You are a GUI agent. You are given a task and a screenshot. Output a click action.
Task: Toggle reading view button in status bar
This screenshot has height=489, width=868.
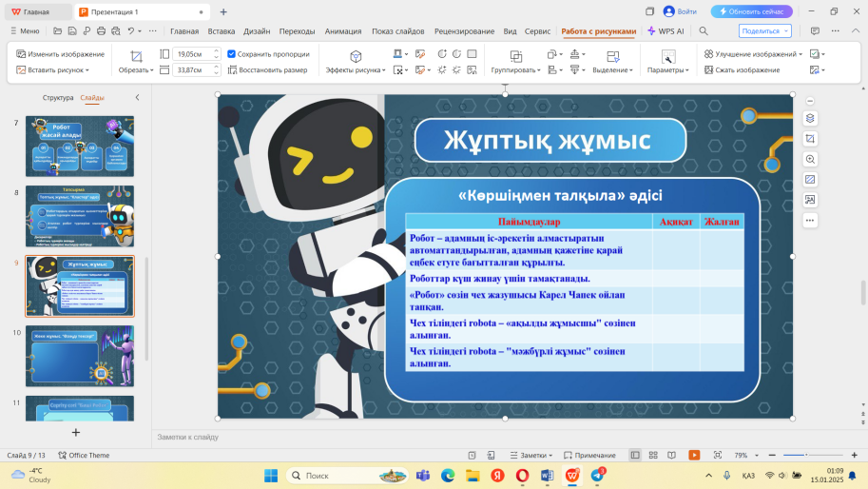(x=673, y=456)
